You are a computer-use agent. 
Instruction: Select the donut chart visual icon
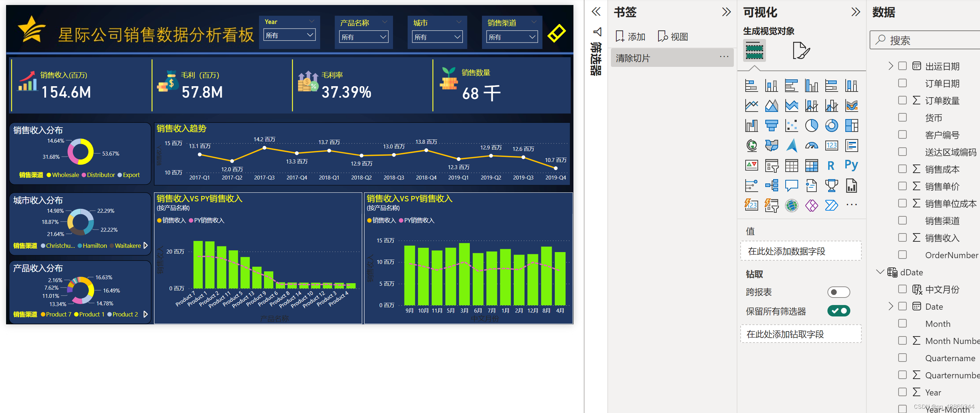click(x=831, y=126)
